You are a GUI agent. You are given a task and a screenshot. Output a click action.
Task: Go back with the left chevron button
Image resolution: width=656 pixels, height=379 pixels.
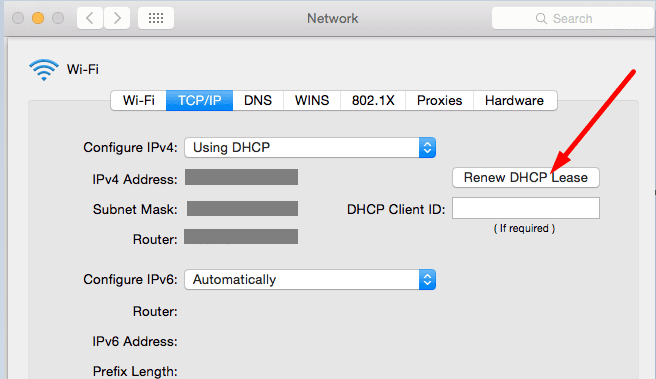90,18
